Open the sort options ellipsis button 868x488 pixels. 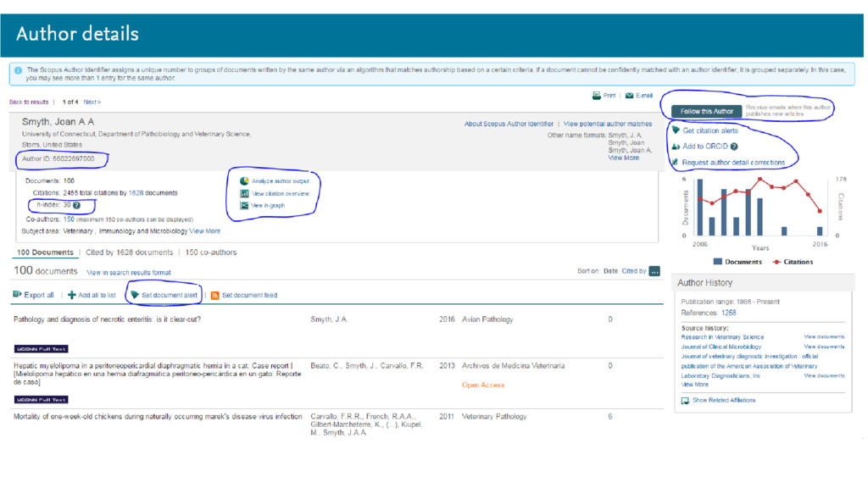[x=654, y=271]
